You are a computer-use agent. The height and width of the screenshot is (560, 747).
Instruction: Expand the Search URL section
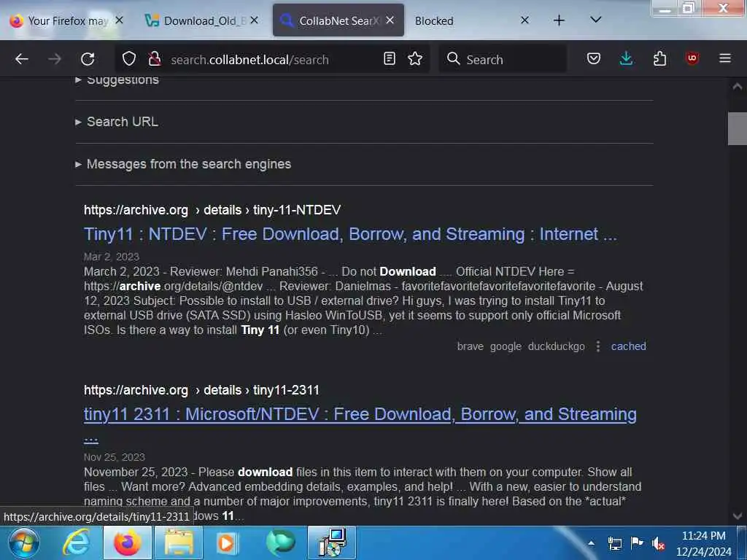(x=117, y=122)
